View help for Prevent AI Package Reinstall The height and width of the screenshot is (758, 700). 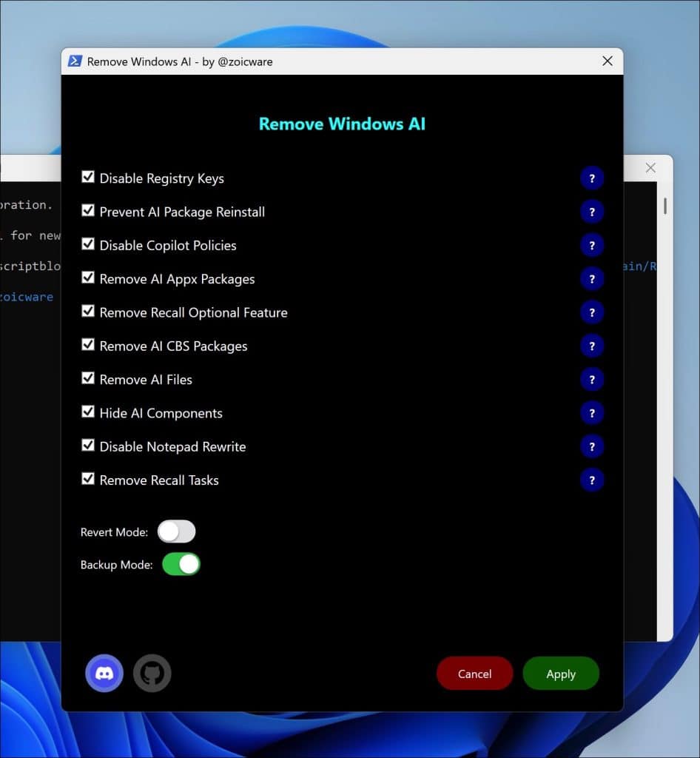[x=592, y=211]
